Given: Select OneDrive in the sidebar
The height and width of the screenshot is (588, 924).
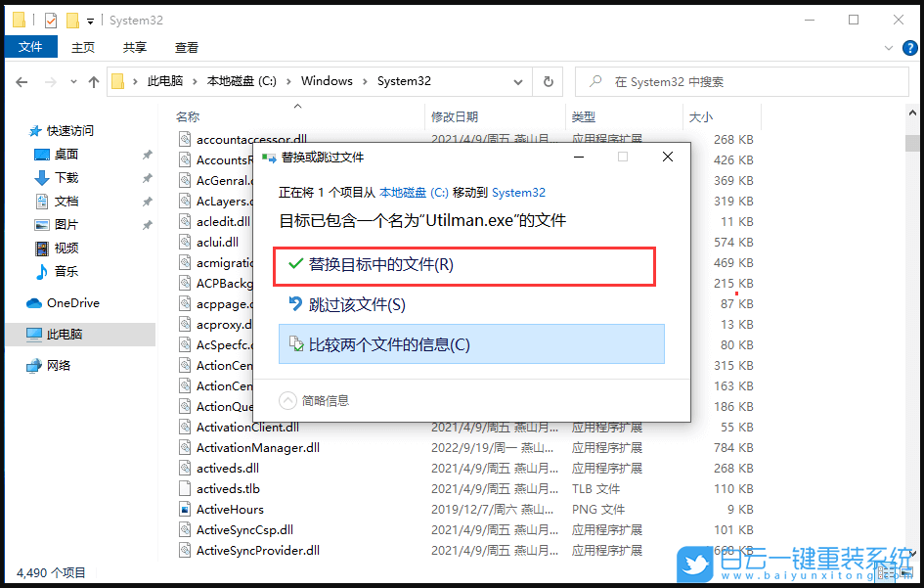Looking at the screenshot, I should pyautogui.click(x=70, y=302).
